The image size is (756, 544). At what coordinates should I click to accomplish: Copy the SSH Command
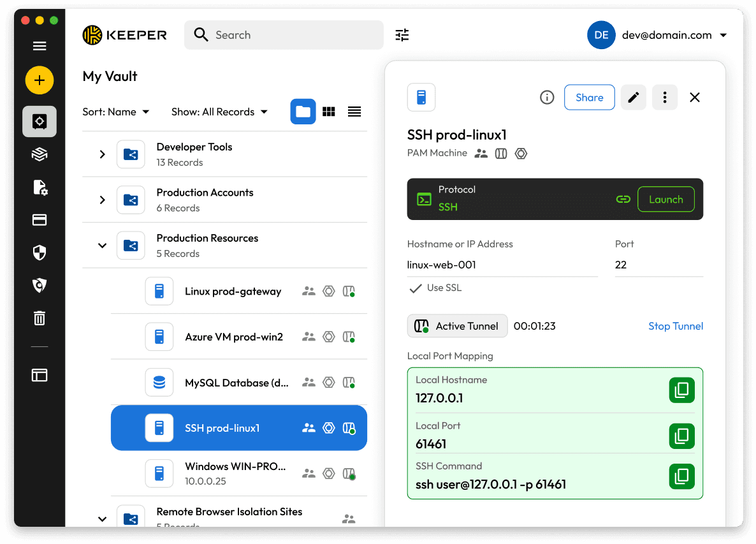pos(681,476)
